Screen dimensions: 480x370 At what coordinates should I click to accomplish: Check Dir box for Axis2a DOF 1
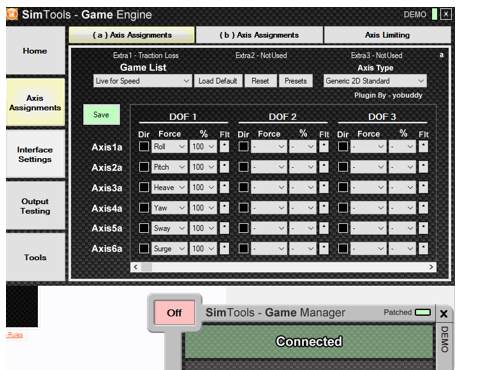coord(144,167)
